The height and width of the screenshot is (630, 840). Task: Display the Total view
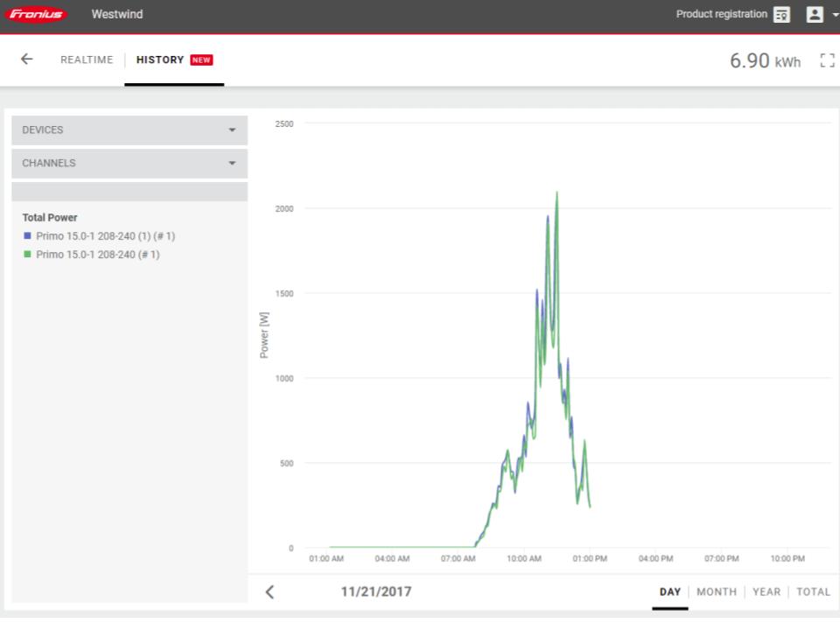[x=813, y=592]
